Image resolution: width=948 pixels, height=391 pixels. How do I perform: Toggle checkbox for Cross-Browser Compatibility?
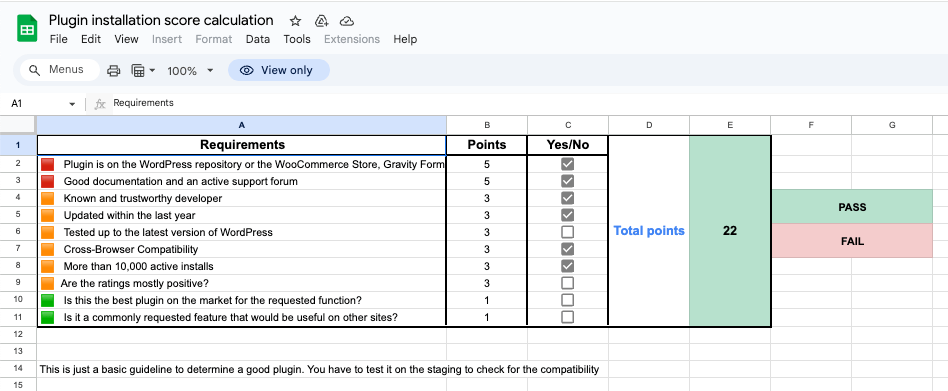pos(568,248)
